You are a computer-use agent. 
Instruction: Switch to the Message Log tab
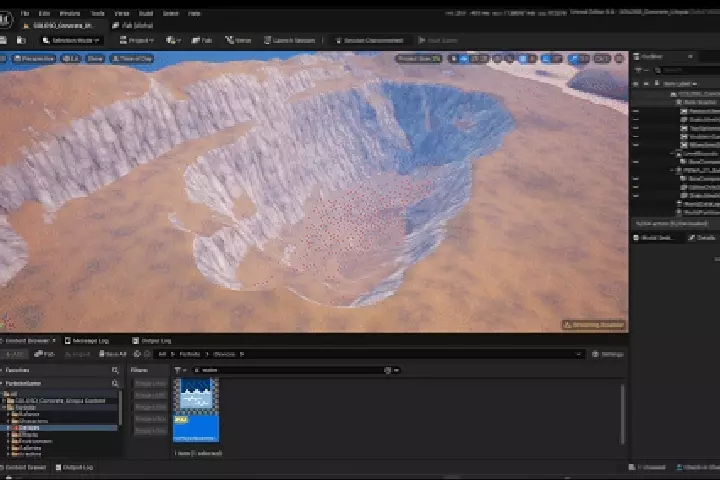[86, 340]
